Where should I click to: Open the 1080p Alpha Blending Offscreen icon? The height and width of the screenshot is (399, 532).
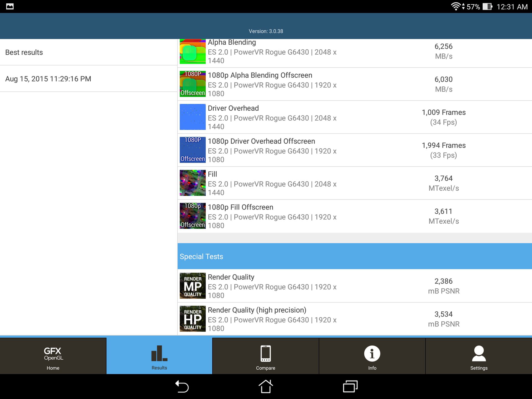coord(193,84)
